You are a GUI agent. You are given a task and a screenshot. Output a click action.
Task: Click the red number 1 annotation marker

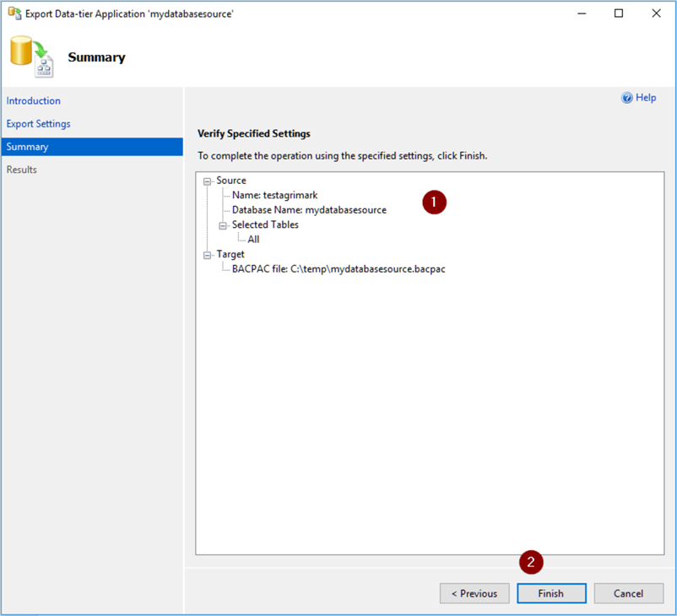pyautogui.click(x=434, y=203)
